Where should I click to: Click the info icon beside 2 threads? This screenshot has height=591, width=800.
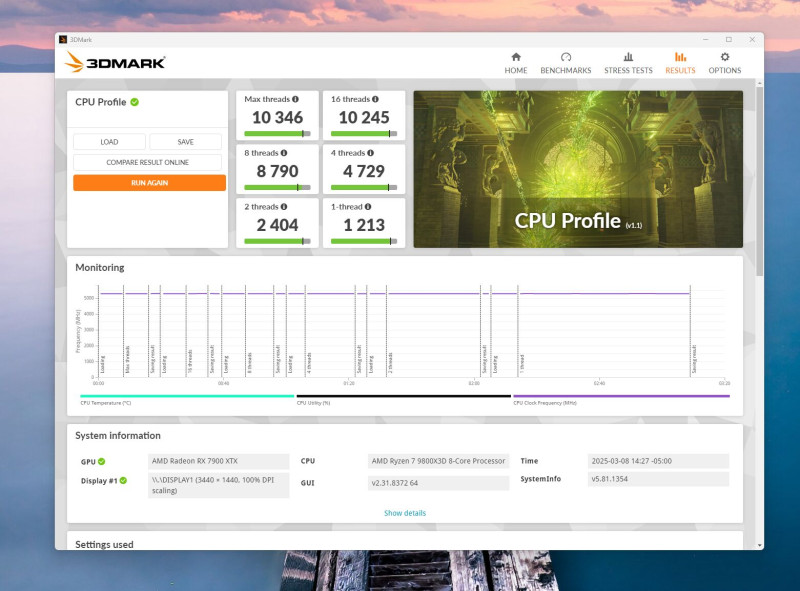click(284, 207)
